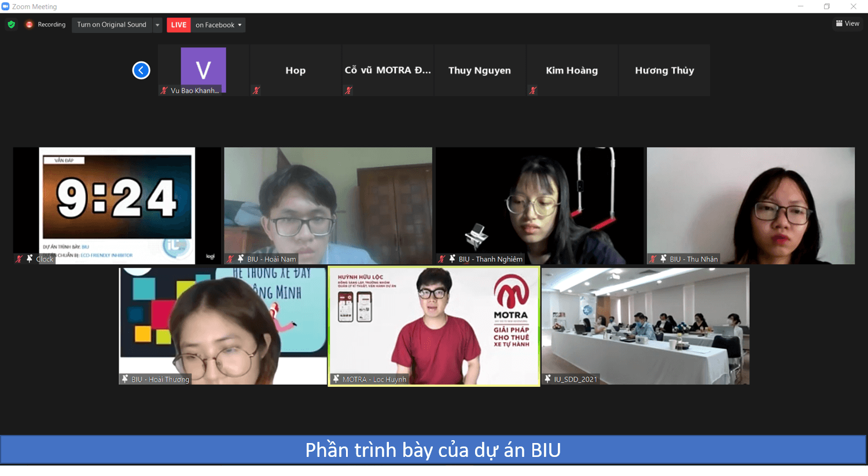Click the pin icon on the Clock video

point(30,259)
